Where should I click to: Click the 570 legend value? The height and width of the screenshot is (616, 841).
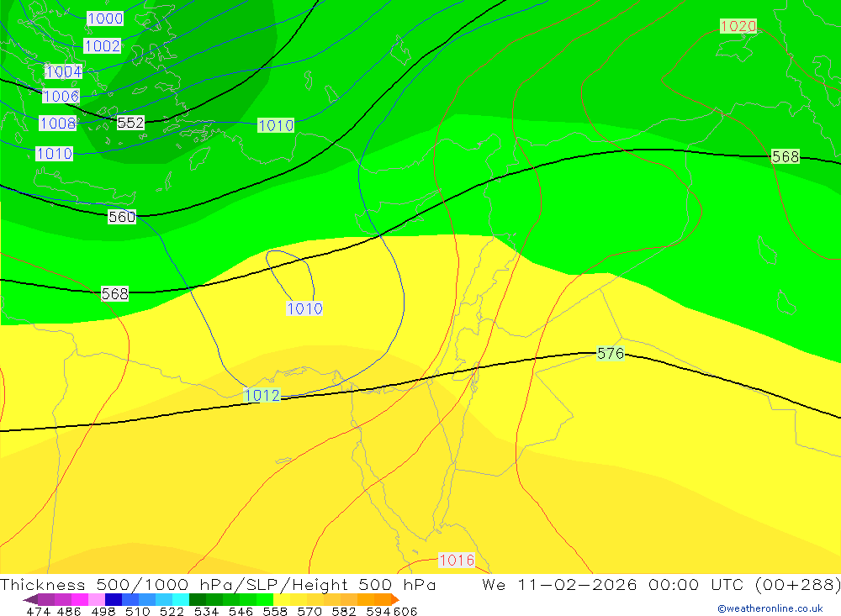(309, 612)
